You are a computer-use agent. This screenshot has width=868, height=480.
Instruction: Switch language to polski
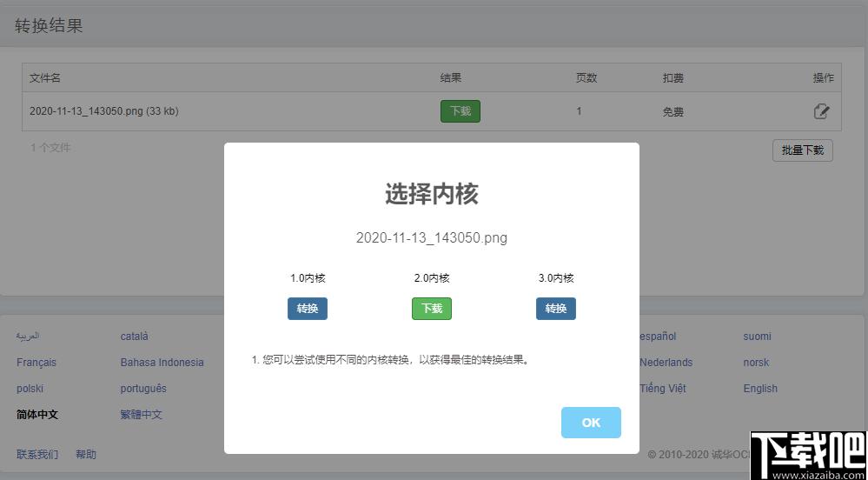pyautogui.click(x=30, y=389)
